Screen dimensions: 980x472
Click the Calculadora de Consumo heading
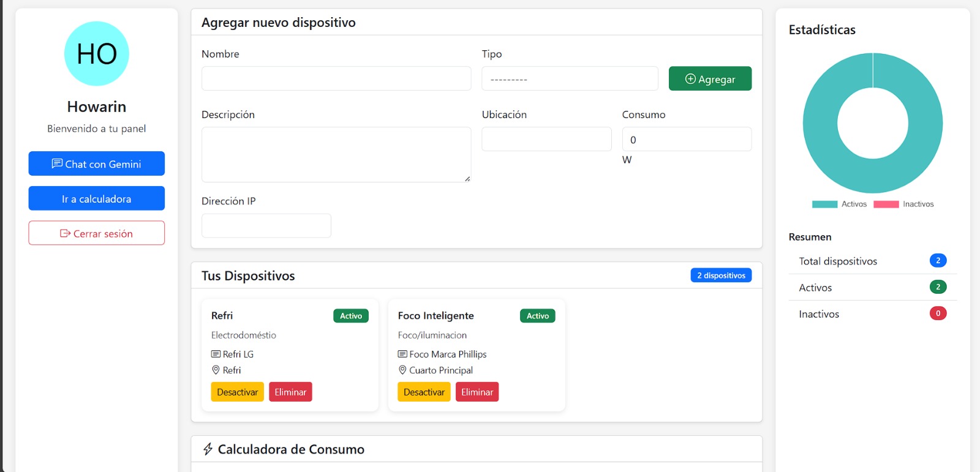[x=291, y=449]
